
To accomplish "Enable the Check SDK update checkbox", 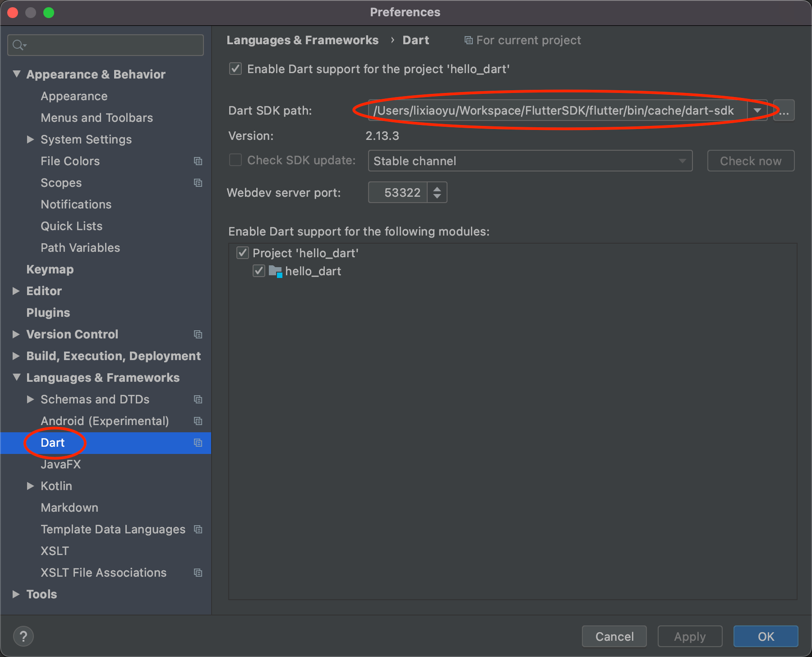I will pos(235,160).
